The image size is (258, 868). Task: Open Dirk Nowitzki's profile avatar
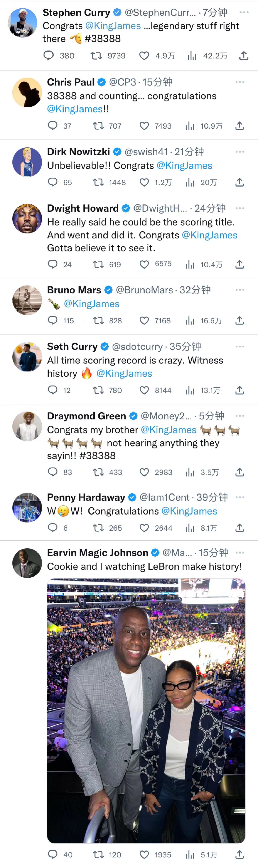click(27, 162)
